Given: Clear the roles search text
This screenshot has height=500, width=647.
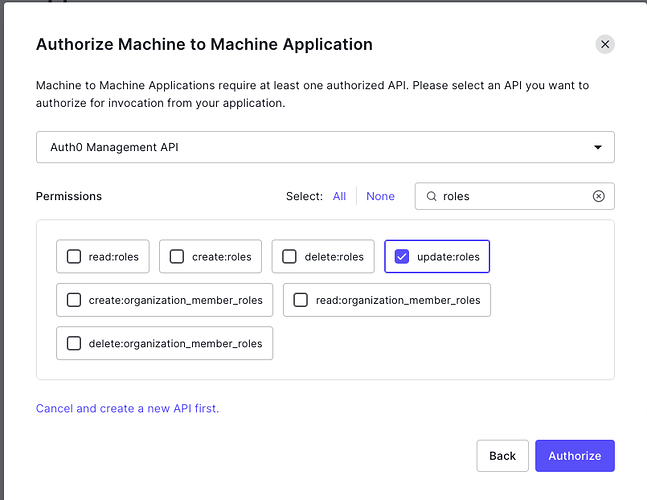Looking at the screenshot, I should [598, 196].
